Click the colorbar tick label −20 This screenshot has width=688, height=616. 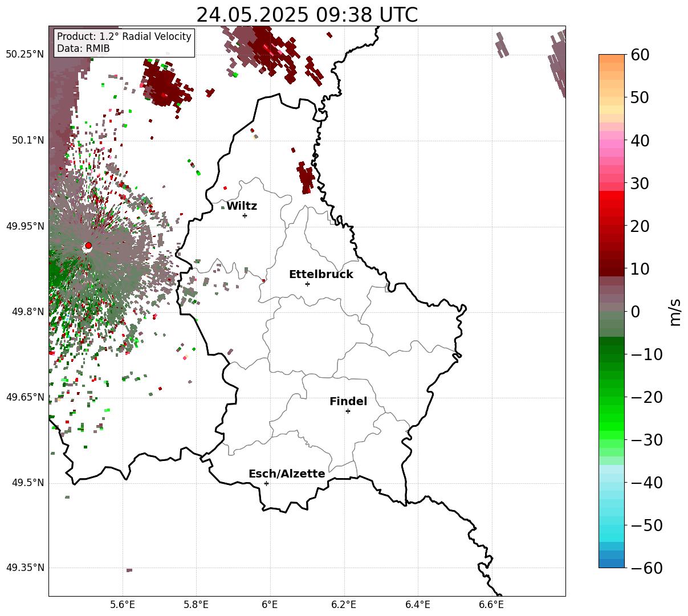tap(646, 397)
